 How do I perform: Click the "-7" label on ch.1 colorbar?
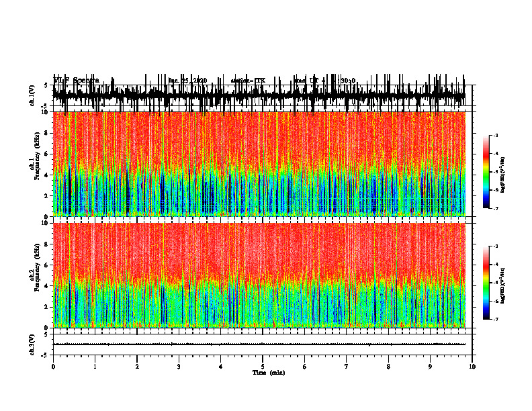click(x=496, y=208)
